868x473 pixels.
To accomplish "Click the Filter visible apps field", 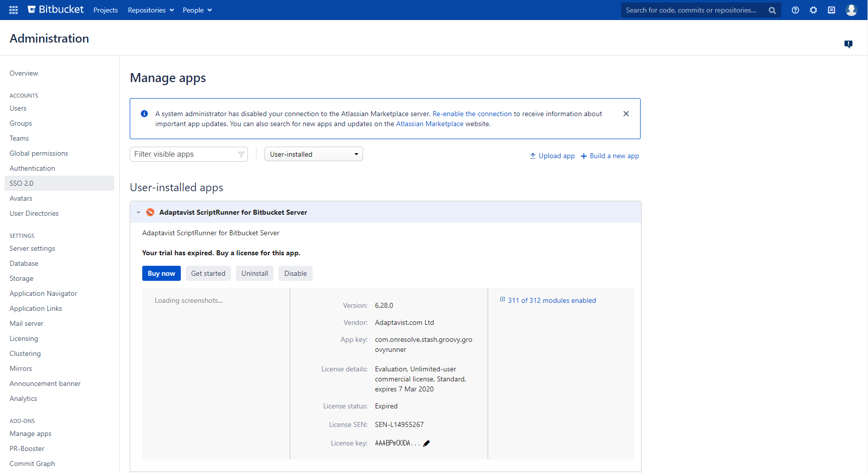I will click(x=189, y=154).
